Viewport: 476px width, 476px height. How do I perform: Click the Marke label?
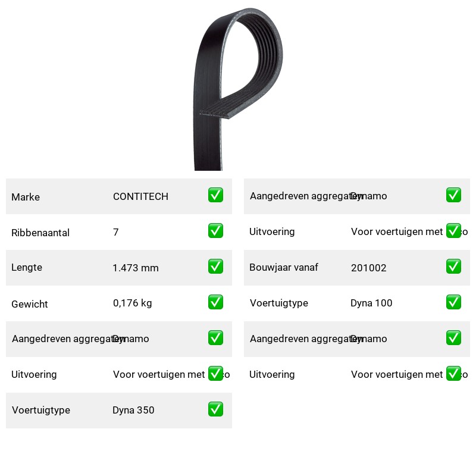pos(26,197)
